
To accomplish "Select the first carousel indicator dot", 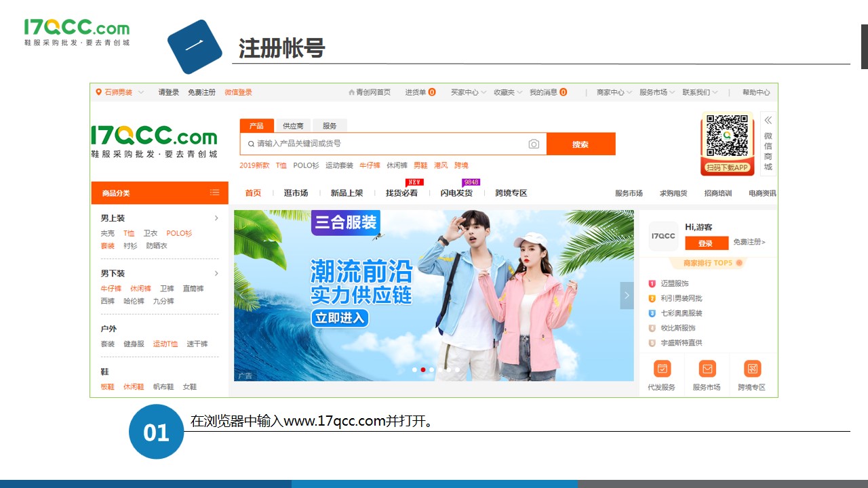I will (414, 370).
